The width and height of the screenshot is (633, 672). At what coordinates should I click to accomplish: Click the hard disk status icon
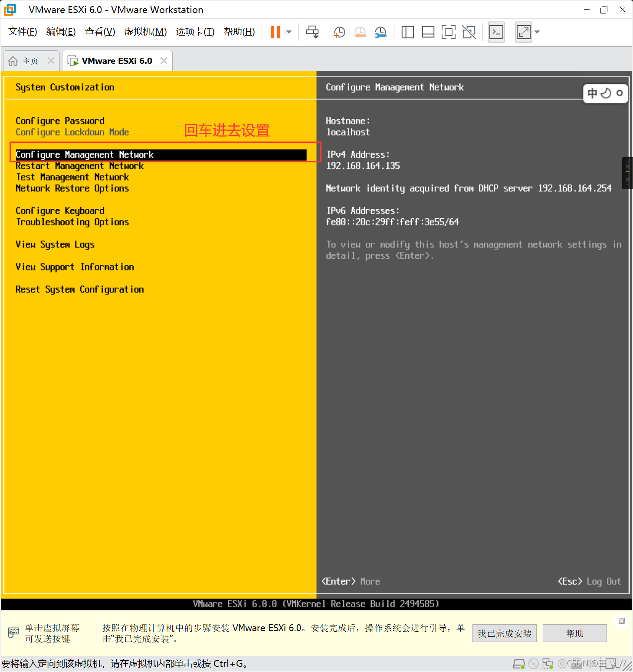click(x=519, y=664)
